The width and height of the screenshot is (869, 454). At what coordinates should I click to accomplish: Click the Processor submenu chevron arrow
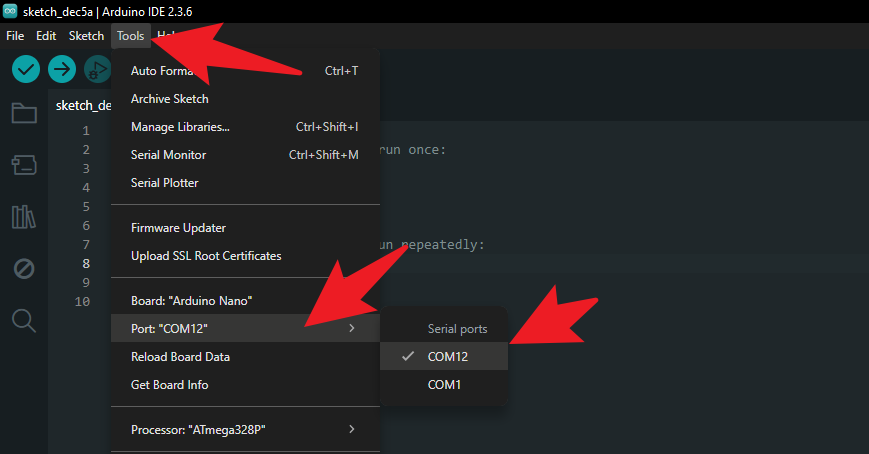pos(351,429)
